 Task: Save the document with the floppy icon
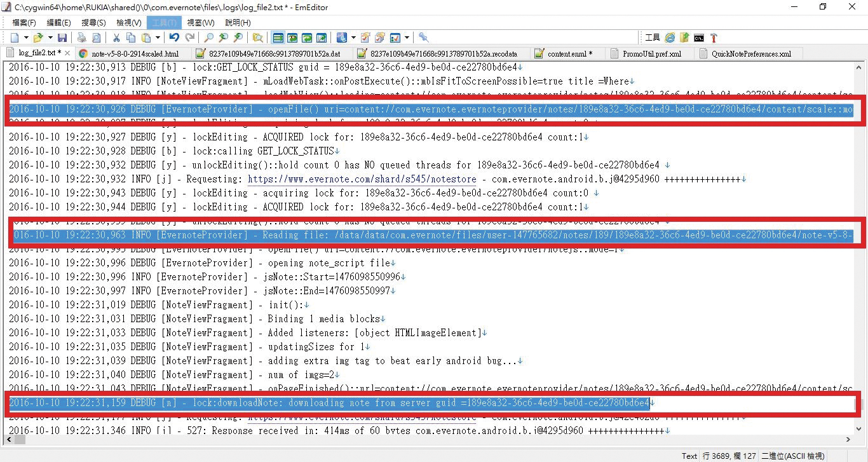coord(62,37)
